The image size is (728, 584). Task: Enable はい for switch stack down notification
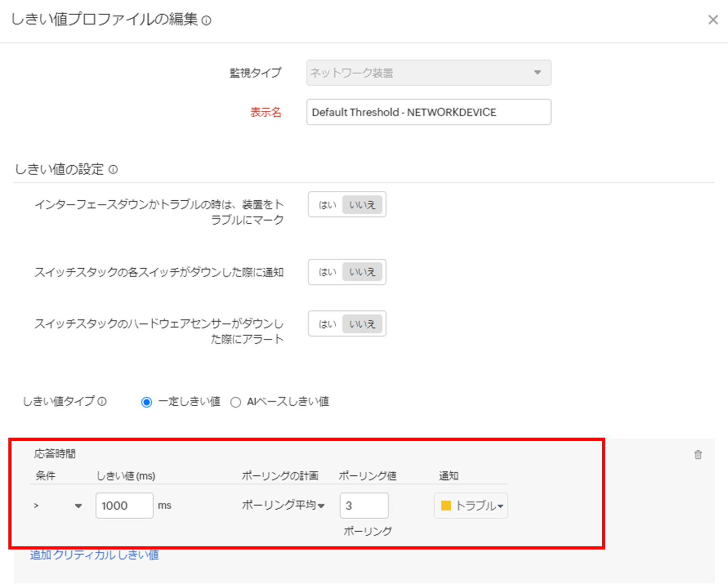(x=327, y=272)
